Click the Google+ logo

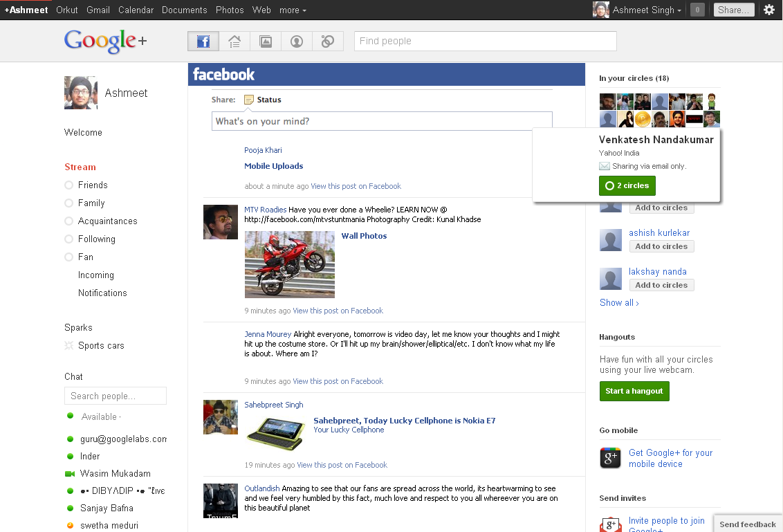(x=105, y=41)
